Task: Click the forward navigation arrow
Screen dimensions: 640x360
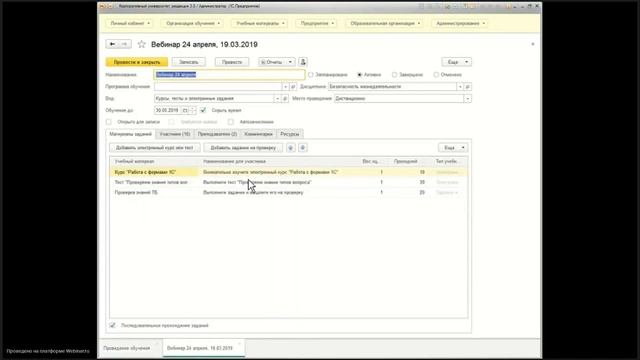Action: click(125, 44)
